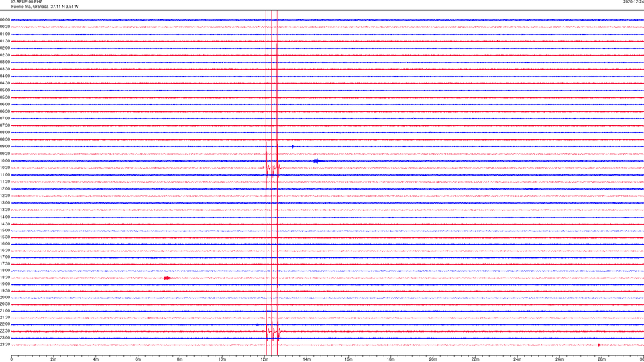The width and height of the screenshot is (644, 362).
Task: Click the 02:30 time label
Action: (x=5, y=55)
